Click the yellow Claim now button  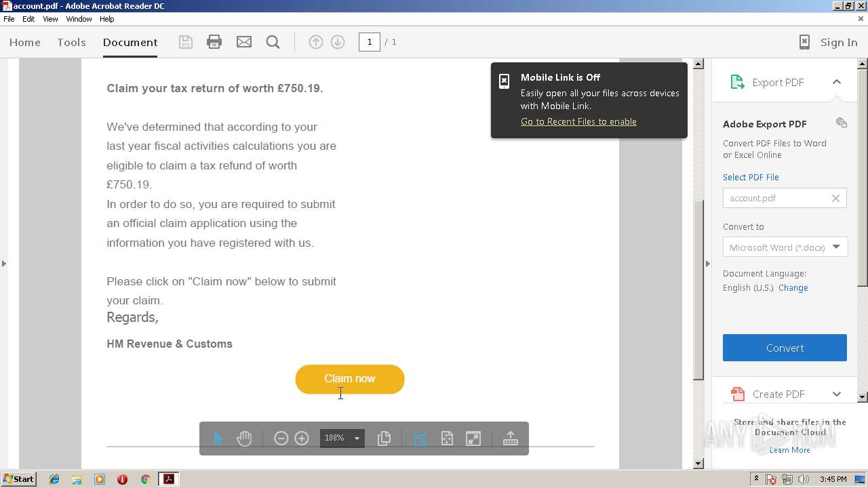[x=350, y=379]
